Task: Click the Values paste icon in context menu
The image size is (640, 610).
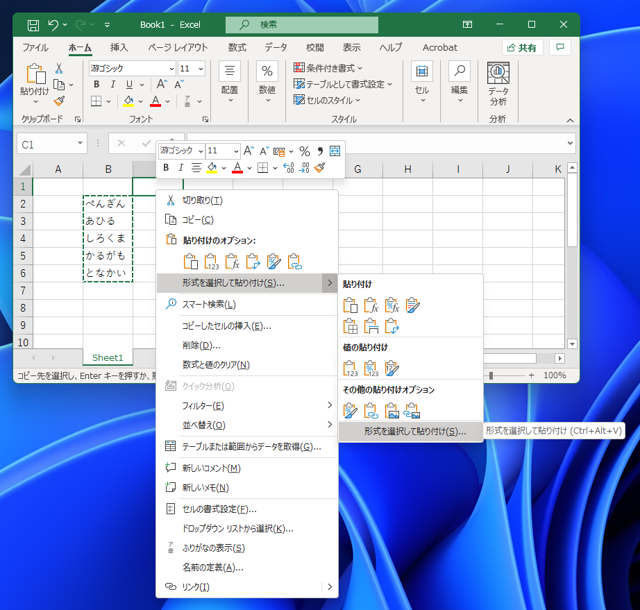Action: point(211,262)
